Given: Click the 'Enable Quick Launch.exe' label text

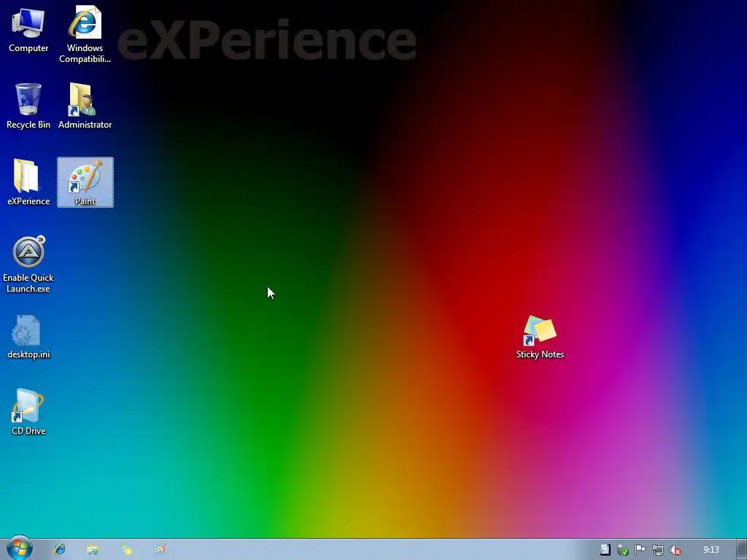Looking at the screenshot, I should (x=28, y=283).
